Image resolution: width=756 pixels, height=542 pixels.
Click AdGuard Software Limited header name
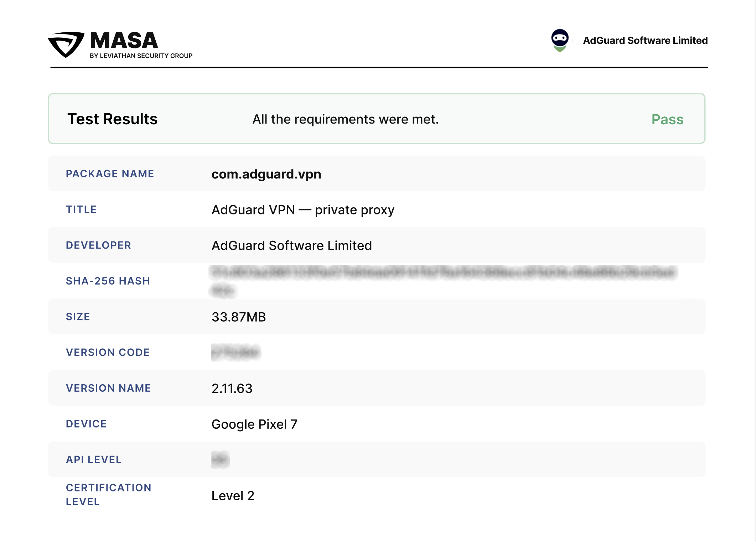645,41
